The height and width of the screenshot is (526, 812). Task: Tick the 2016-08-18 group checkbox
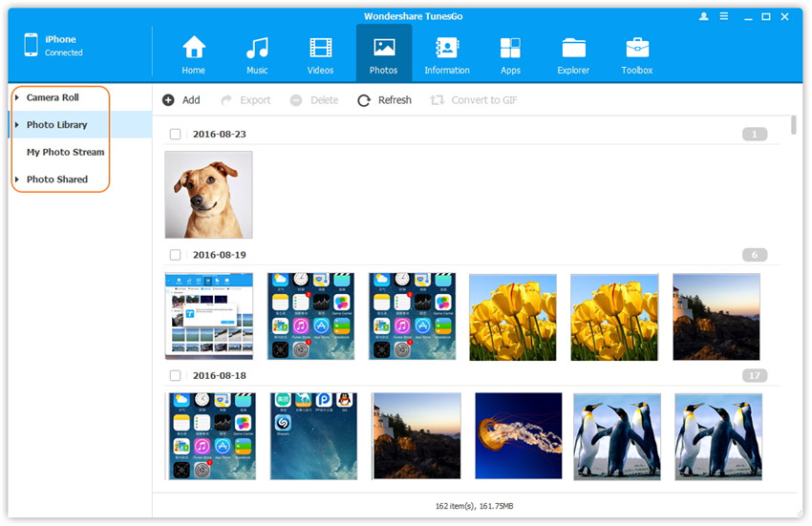click(x=176, y=376)
